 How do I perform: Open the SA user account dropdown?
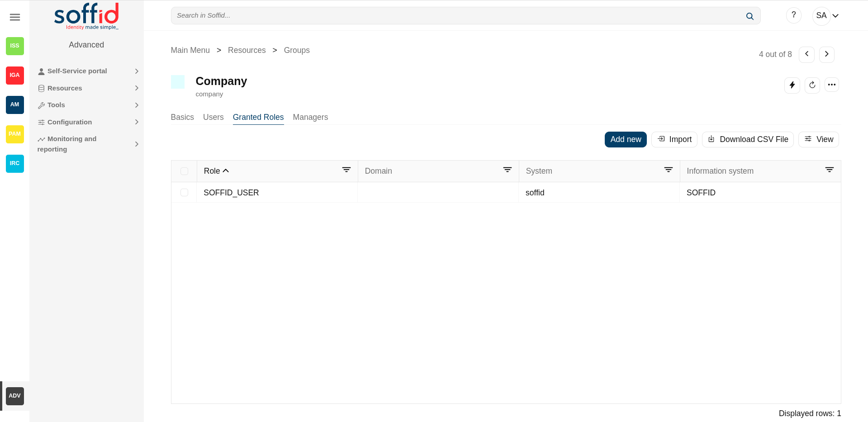826,16
